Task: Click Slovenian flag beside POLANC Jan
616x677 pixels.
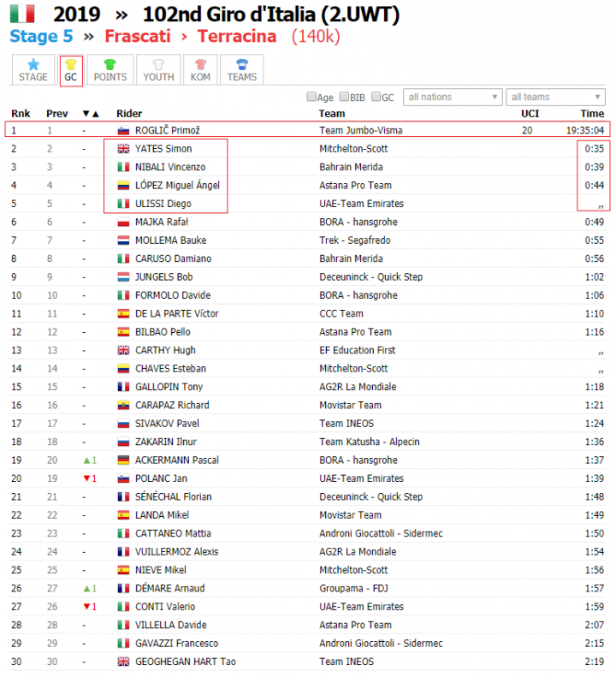Action: pos(123,478)
